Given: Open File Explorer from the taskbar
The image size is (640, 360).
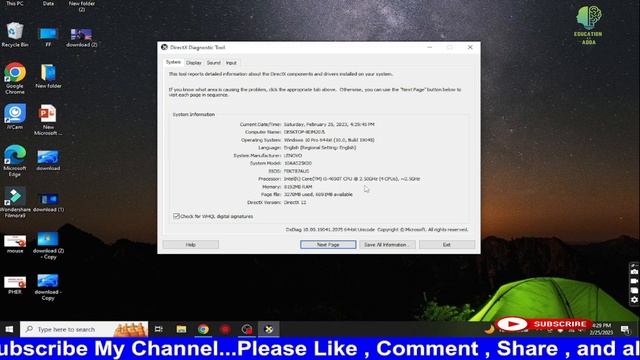Looking at the screenshot, I should click(181, 329).
